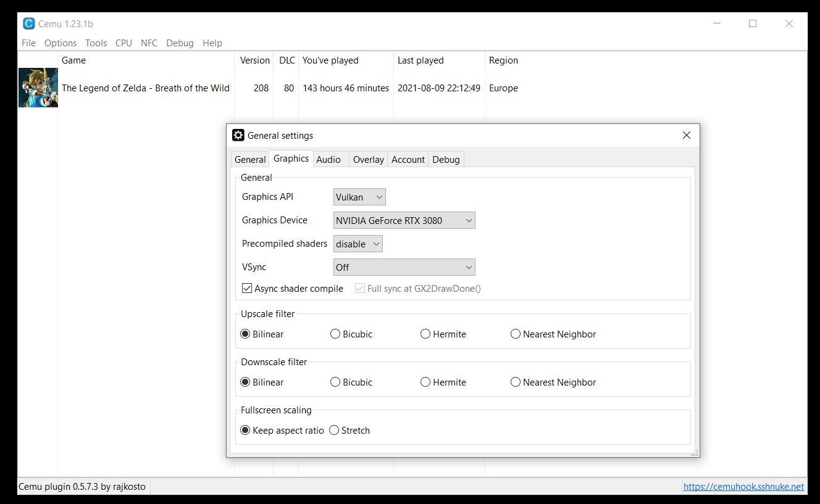Close the Cemu main window
Viewport: 820px width, 504px height.
click(x=789, y=23)
